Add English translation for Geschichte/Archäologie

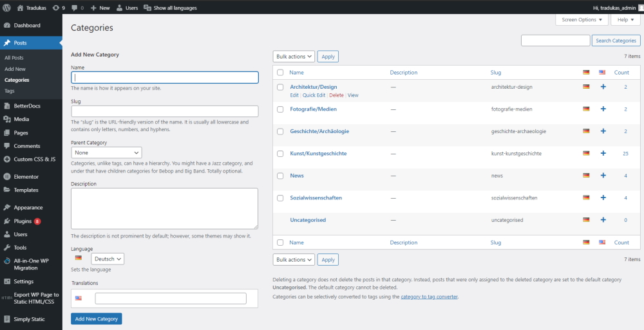point(603,131)
